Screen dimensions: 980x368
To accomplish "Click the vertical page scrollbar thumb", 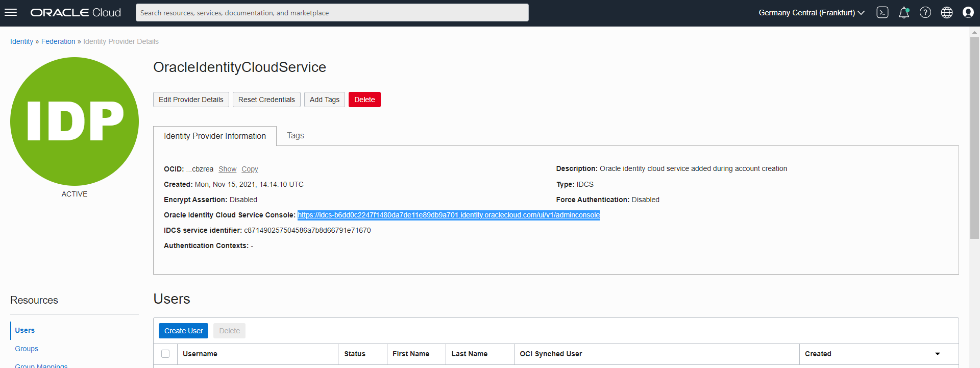I will pos(974,138).
